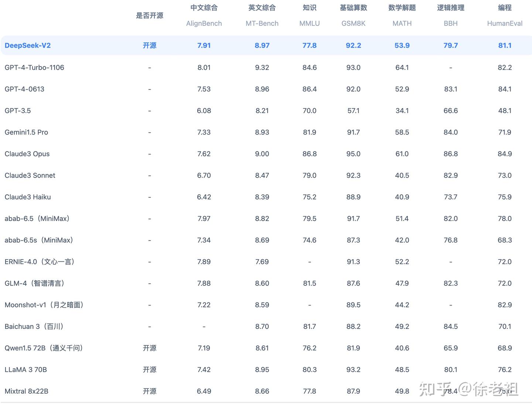This screenshot has width=532, height=411.
Task: Click GPT-3.5 HumanEval score 48.1
Action: pos(505,110)
